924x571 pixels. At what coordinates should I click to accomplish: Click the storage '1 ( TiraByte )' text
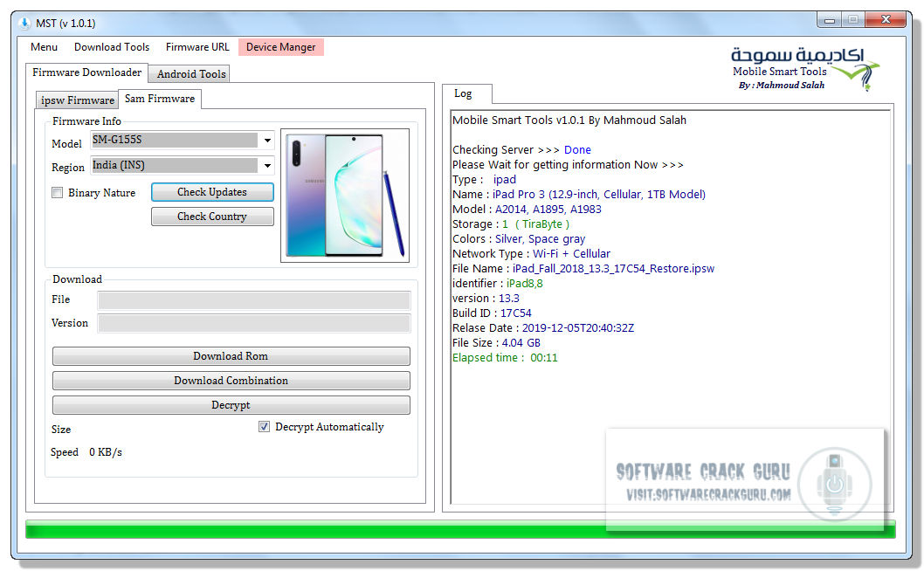535,224
